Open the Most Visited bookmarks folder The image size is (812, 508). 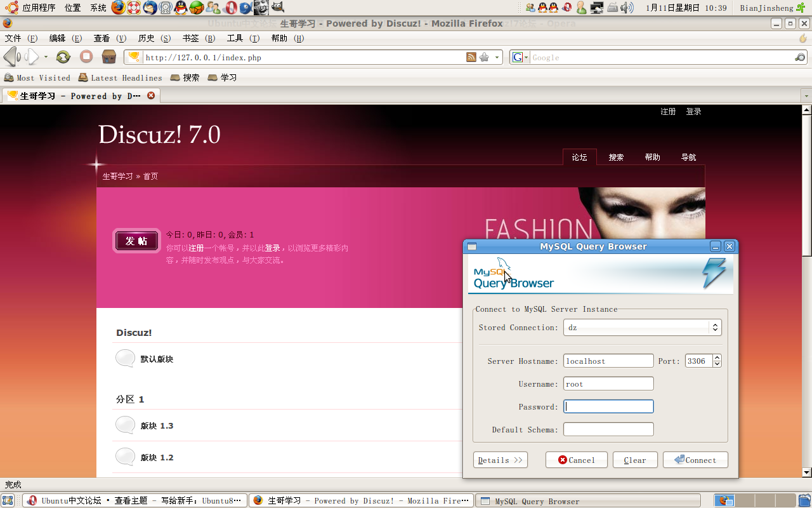coord(37,77)
